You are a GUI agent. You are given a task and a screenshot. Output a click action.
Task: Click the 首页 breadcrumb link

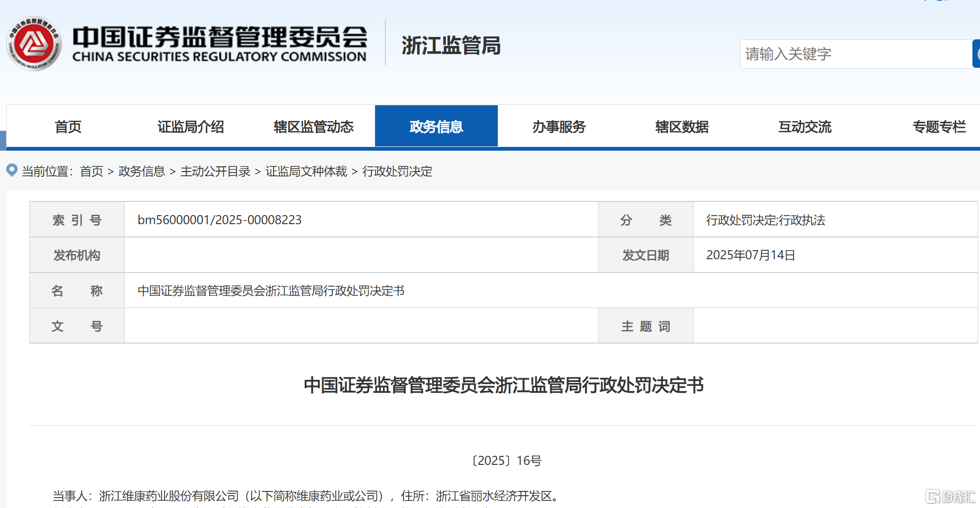click(x=92, y=171)
